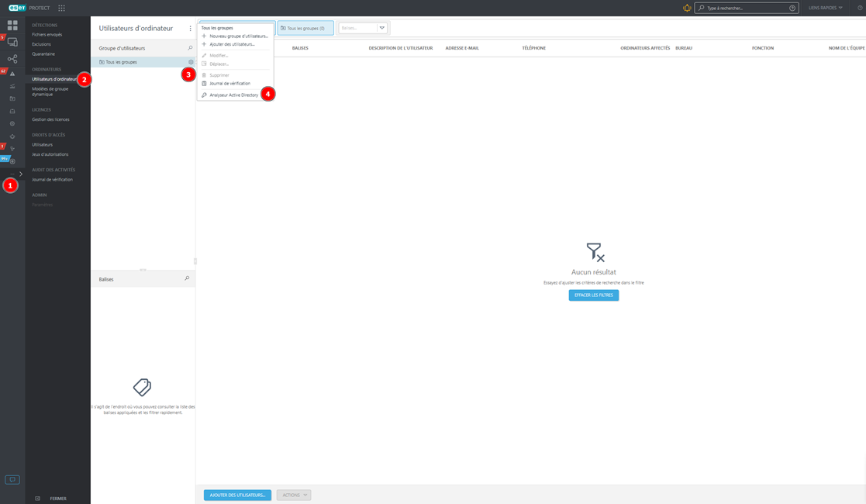Click the FERMER label at bottom

tap(58, 499)
